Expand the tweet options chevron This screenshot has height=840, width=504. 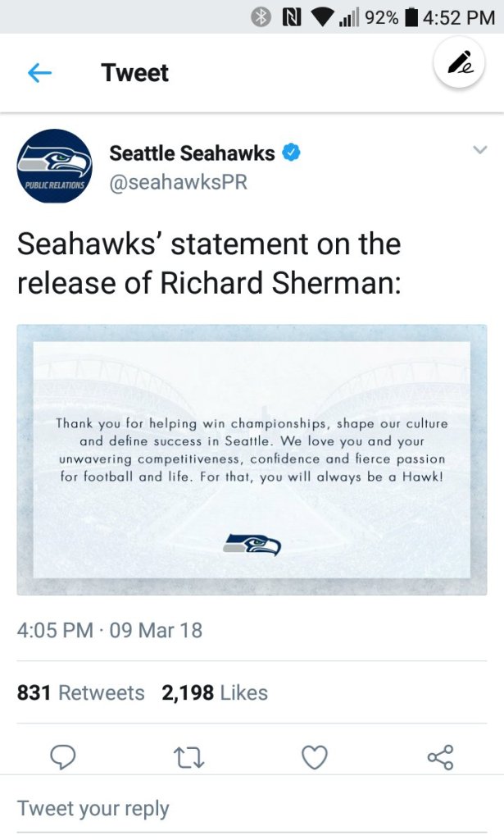[480, 149]
